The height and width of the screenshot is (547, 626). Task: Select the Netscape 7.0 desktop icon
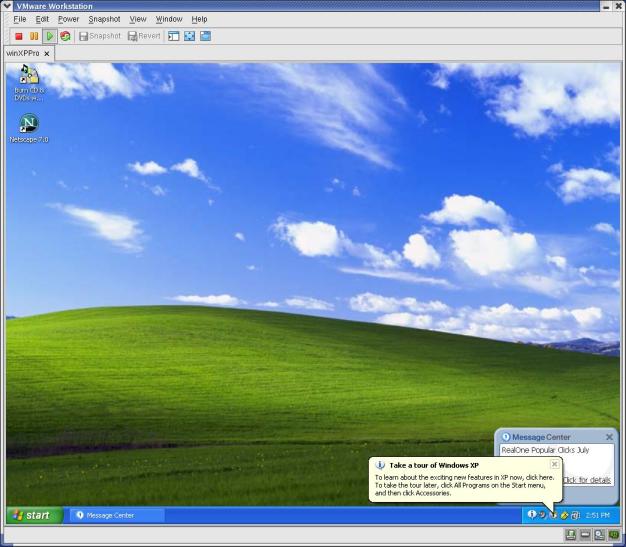tap(29, 124)
